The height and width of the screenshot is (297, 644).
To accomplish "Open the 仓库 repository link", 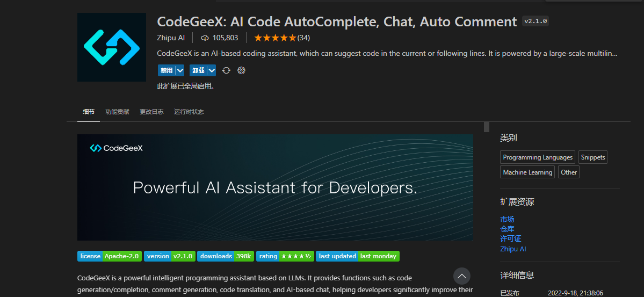I will [x=507, y=229].
